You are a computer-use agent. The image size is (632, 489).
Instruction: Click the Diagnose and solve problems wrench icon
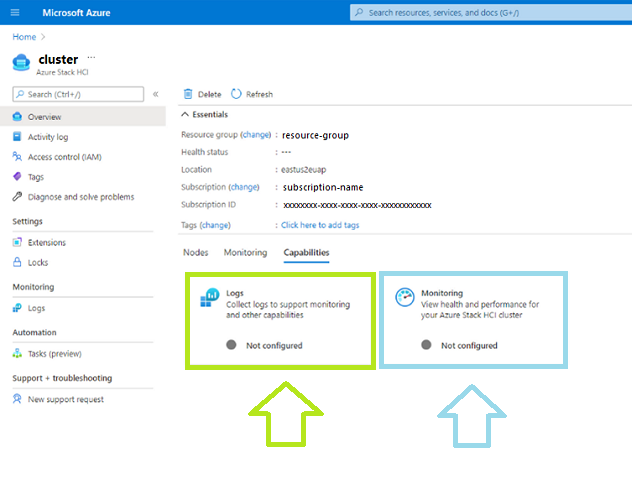coord(17,196)
